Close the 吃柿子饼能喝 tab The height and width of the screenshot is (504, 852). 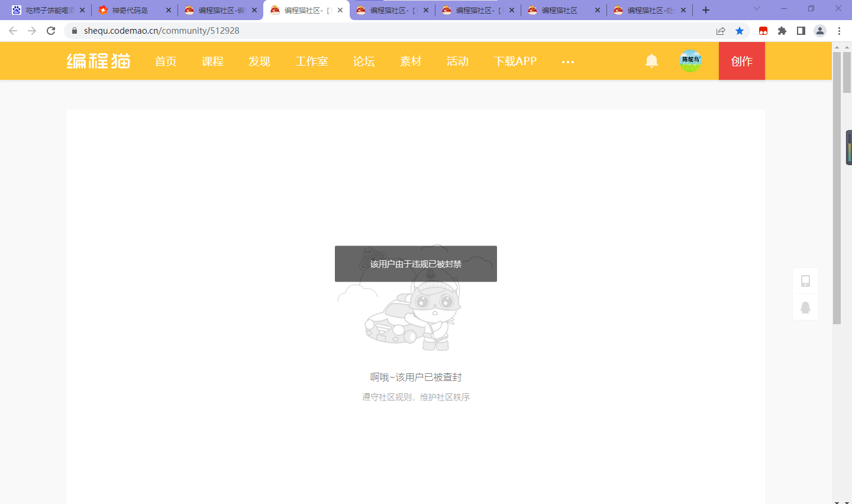pos(82,10)
